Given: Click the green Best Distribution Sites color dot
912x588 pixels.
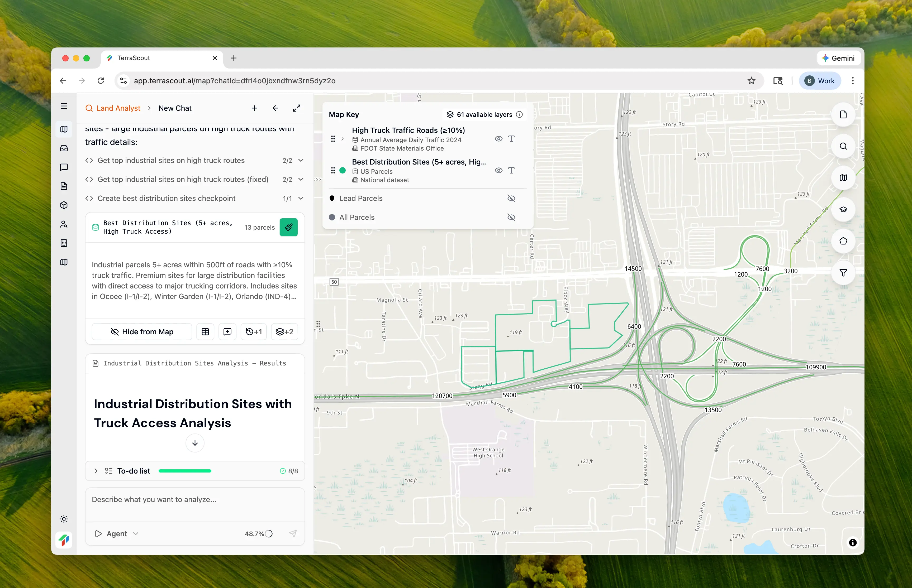Looking at the screenshot, I should pyautogui.click(x=343, y=171).
